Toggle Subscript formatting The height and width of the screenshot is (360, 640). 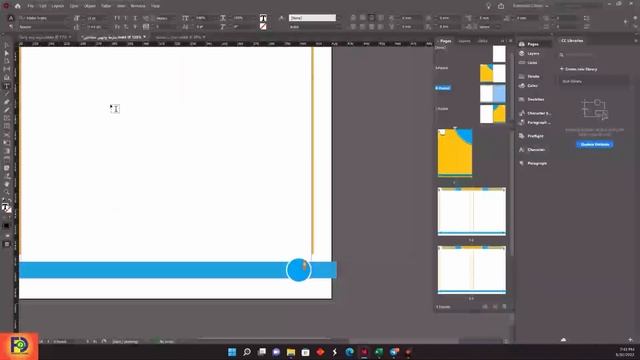point(126,27)
